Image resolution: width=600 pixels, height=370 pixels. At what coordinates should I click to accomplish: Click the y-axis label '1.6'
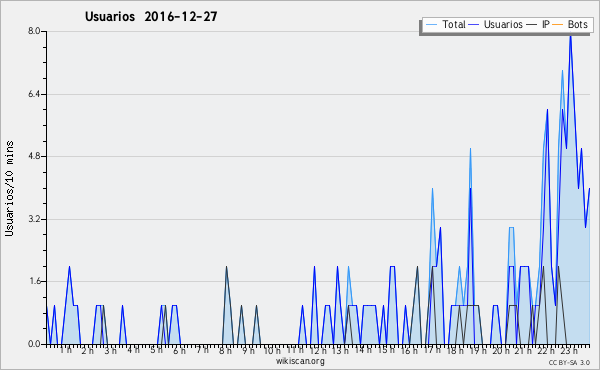coord(34,282)
